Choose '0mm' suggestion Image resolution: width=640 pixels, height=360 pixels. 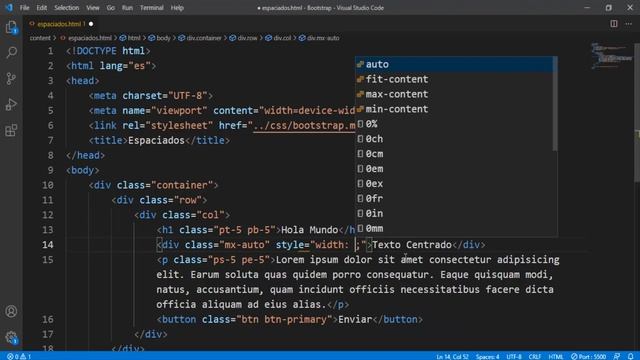pos(454,228)
